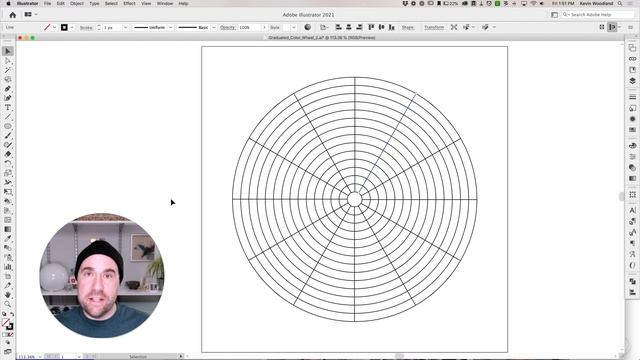Screen dimensions: 640x360
Task: Open the Illustrator application menu
Action: [27, 3]
